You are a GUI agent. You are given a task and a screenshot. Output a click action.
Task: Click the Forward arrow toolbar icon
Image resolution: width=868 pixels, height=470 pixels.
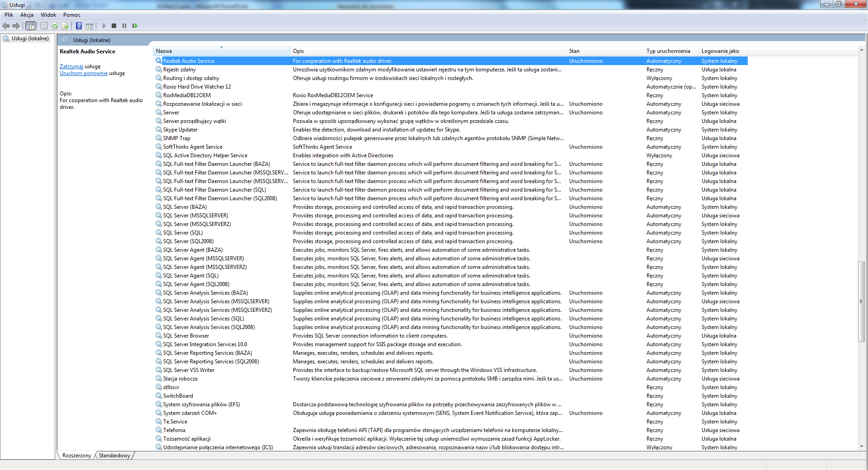click(16, 26)
